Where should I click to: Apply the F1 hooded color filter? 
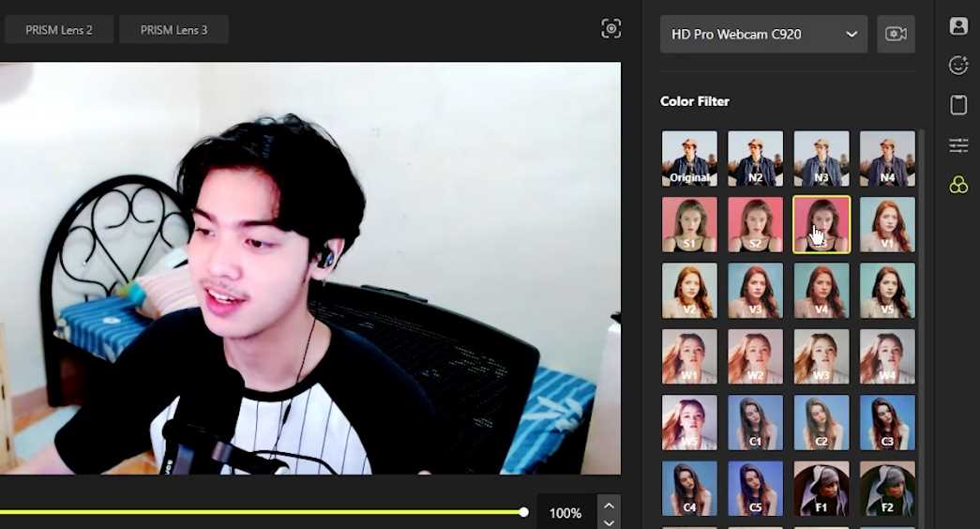pos(822,489)
